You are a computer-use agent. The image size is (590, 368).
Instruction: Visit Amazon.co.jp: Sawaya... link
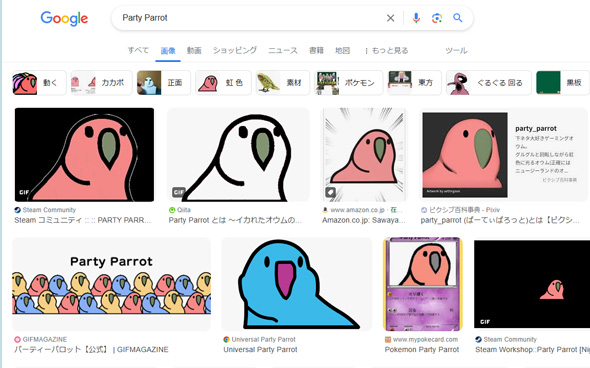363,220
